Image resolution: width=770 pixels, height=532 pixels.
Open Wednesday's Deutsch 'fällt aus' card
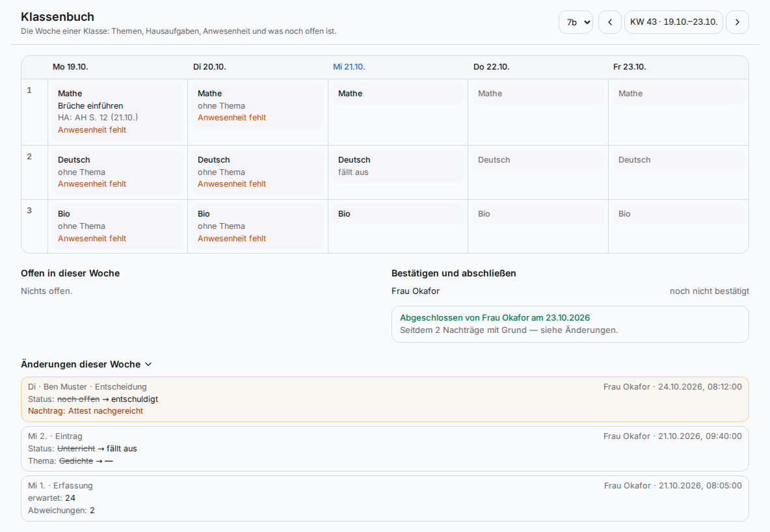[x=398, y=166]
